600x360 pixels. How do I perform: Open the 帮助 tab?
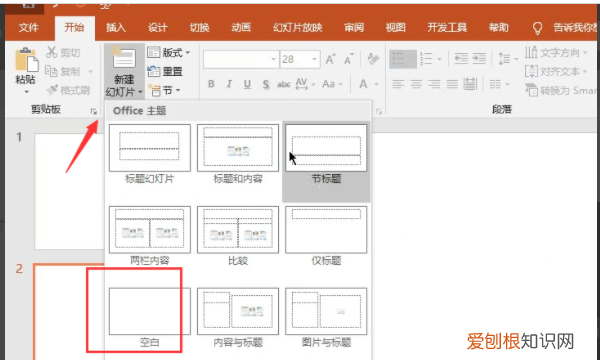tap(499, 28)
